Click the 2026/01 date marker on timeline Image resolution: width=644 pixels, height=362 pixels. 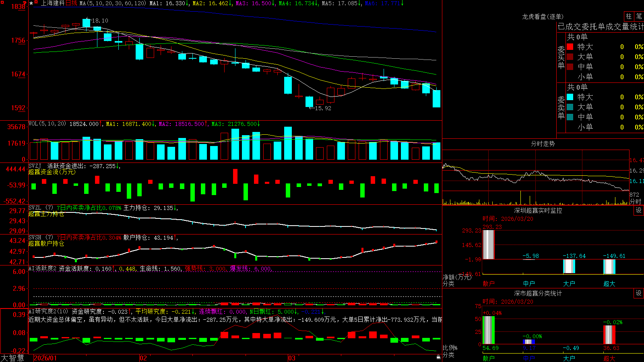click(x=45, y=358)
